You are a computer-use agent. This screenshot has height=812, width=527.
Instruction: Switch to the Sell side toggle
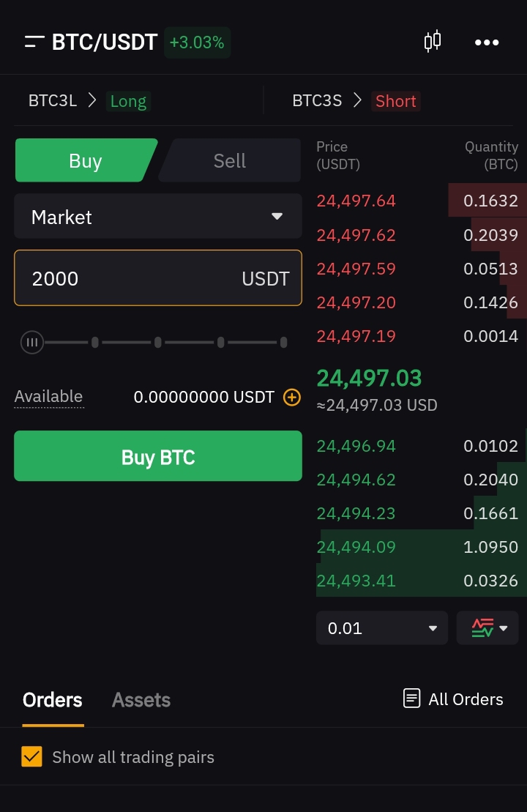click(x=230, y=160)
